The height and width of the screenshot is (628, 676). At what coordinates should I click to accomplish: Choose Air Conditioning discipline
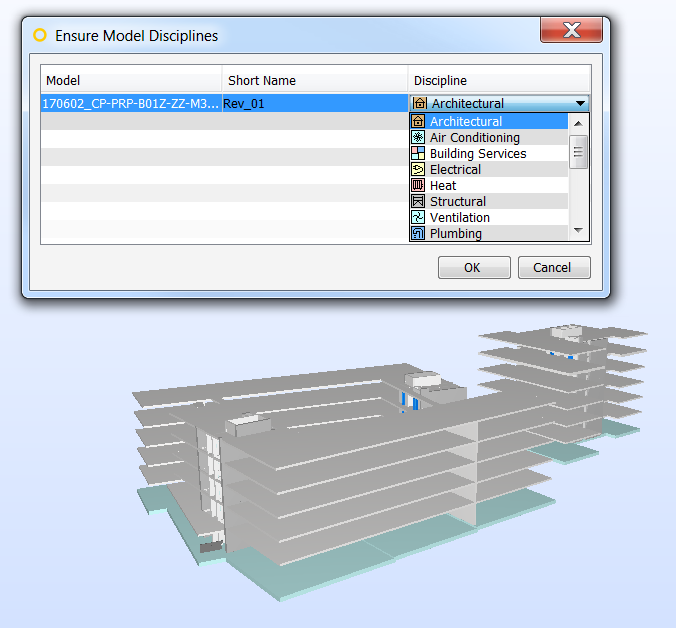[x=489, y=137]
